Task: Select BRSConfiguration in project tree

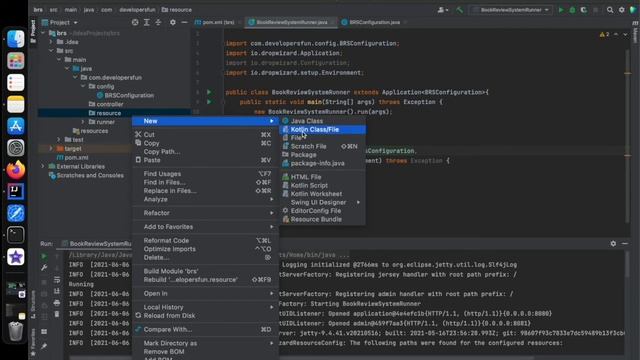Action: [x=125, y=96]
